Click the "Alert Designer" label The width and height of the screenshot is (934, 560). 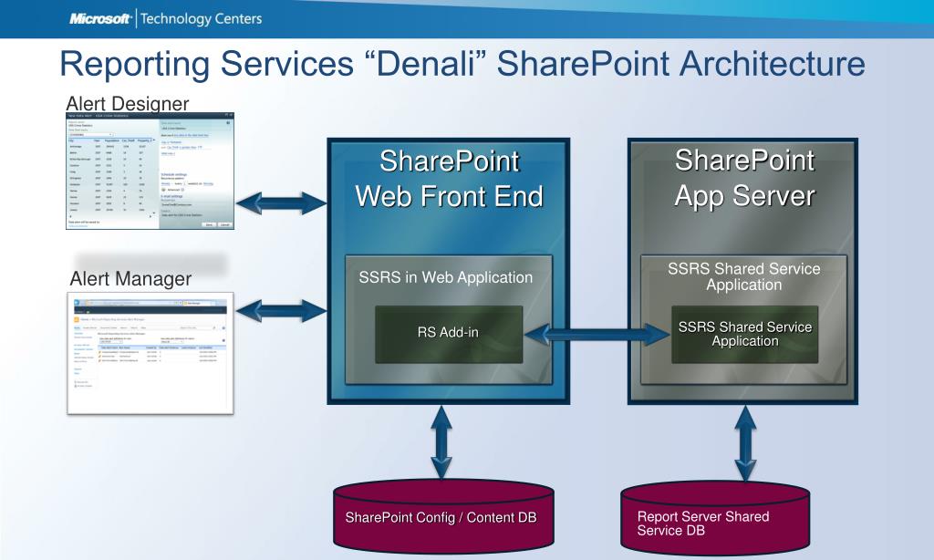click(128, 103)
